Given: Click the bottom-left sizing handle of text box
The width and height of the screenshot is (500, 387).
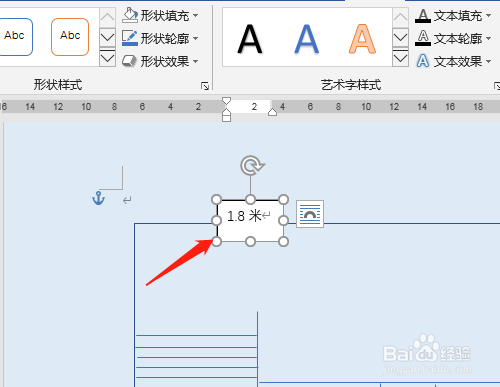Looking at the screenshot, I should point(217,241).
